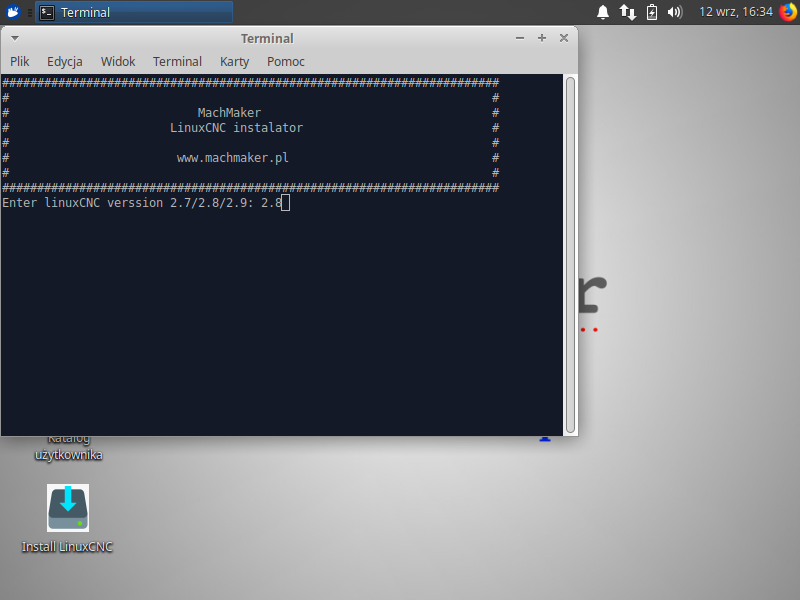
Task: Open the Widok menu
Action: point(118,61)
